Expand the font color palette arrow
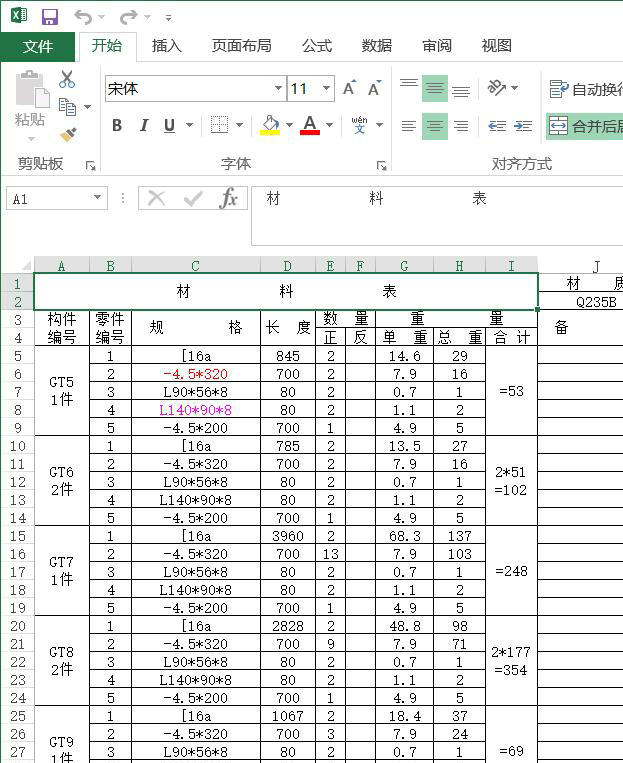 pyautogui.click(x=330, y=126)
